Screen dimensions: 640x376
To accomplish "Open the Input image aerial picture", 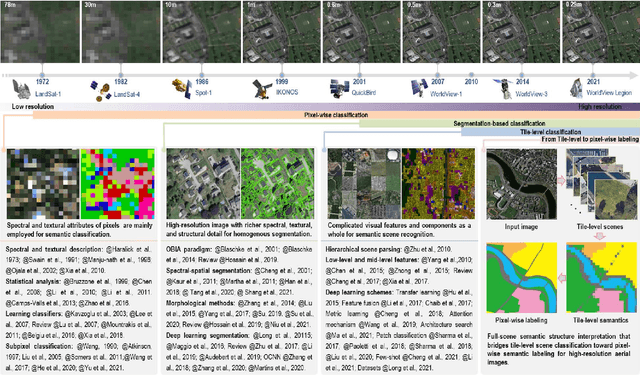I will 522,184.
